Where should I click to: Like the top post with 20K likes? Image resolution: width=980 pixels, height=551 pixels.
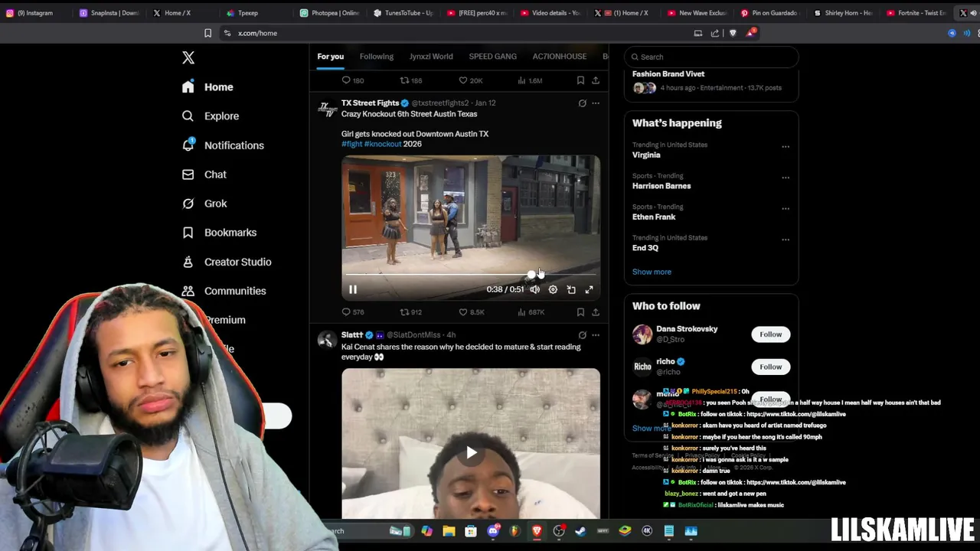pos(470,80)
